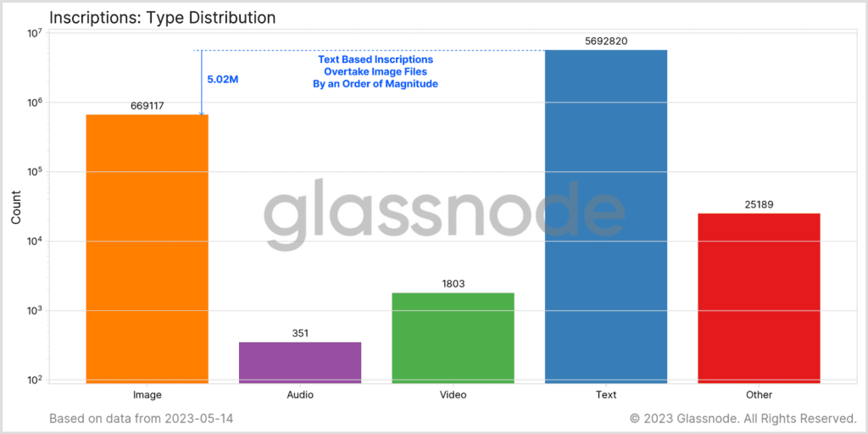This screenshot has height=434, width=868.
Task: Click the 1803 value label
Action: pyautogui.click(x=453, y=284)
